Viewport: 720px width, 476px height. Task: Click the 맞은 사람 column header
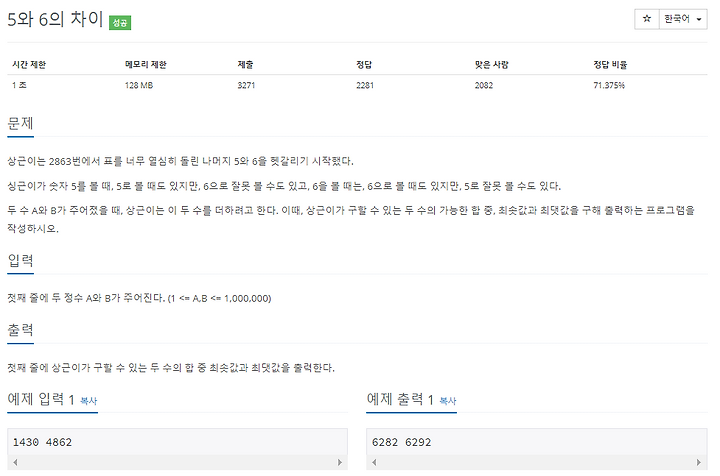(x=491, y=65)
